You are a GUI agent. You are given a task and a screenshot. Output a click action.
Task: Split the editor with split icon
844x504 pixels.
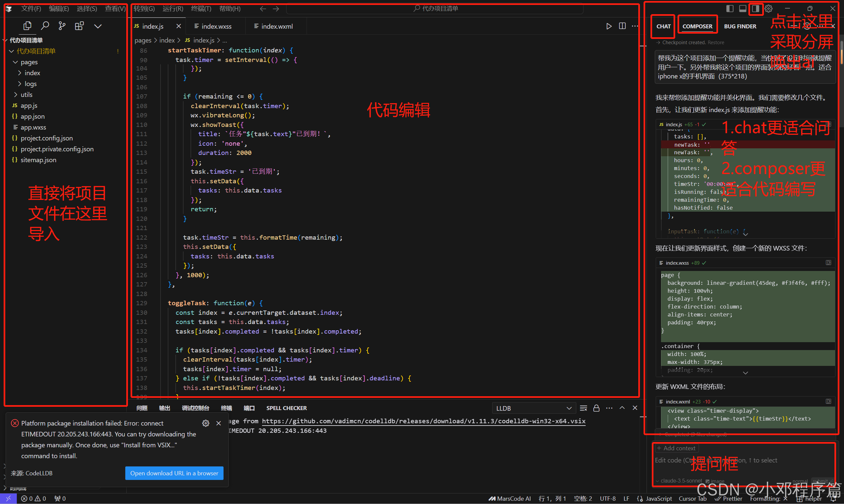click(x=622, y=26)
